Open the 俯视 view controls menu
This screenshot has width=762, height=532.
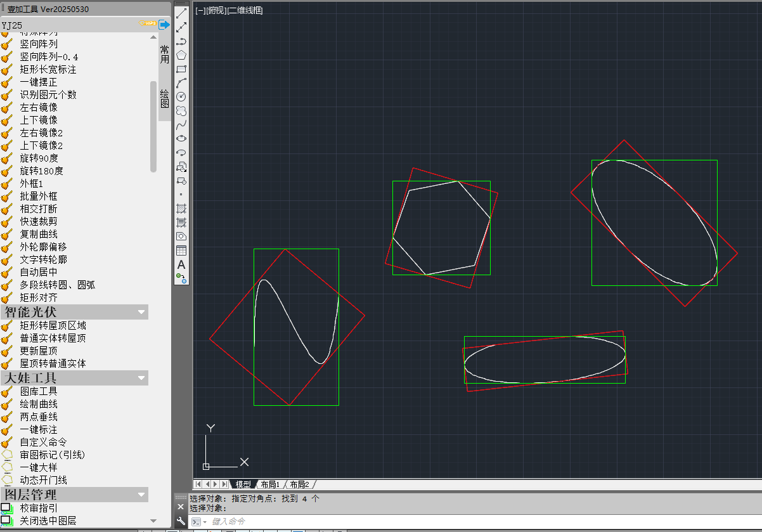tap(216, 10)
